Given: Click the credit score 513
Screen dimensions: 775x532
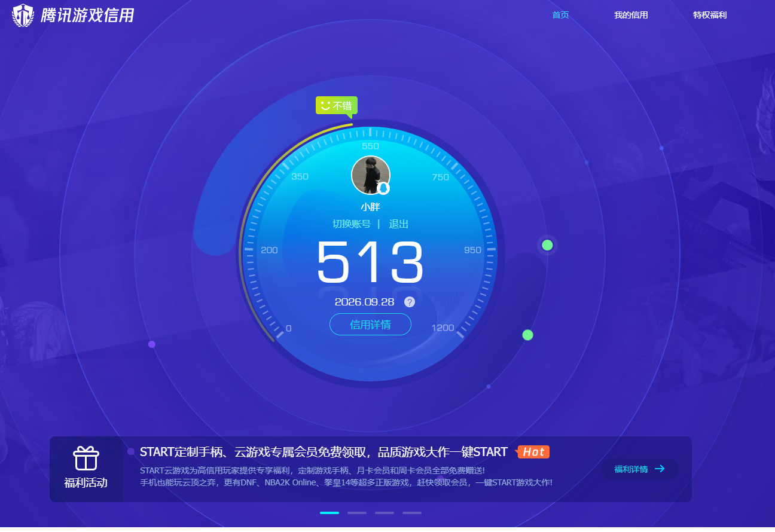Looking at the screenshot, I should click(x=370, y=262).
